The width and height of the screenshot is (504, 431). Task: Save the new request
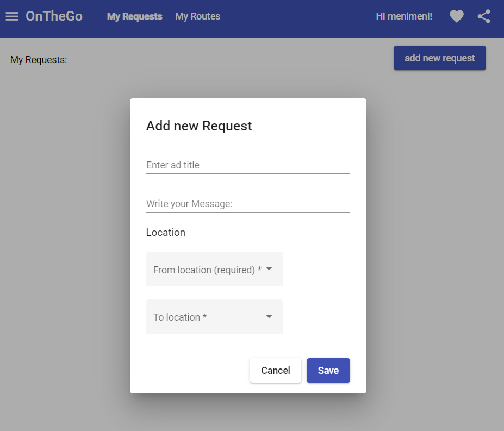pos(328,370)
